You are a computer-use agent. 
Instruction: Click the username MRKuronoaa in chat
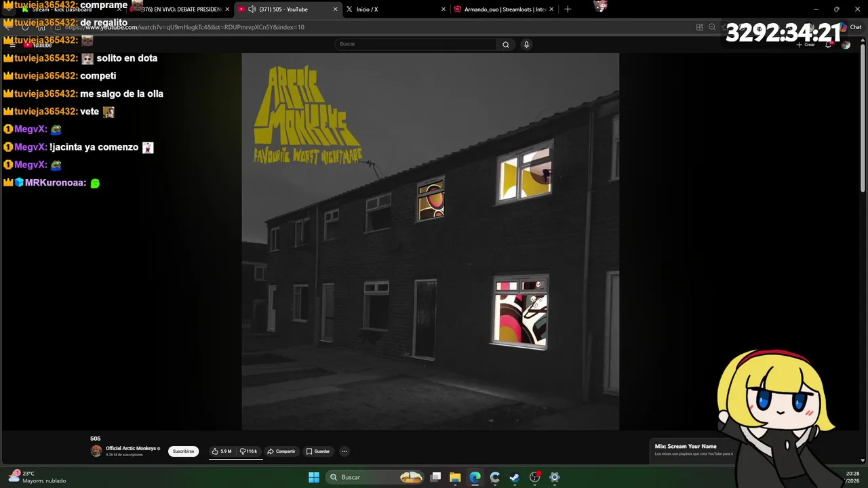click(56, 183)
